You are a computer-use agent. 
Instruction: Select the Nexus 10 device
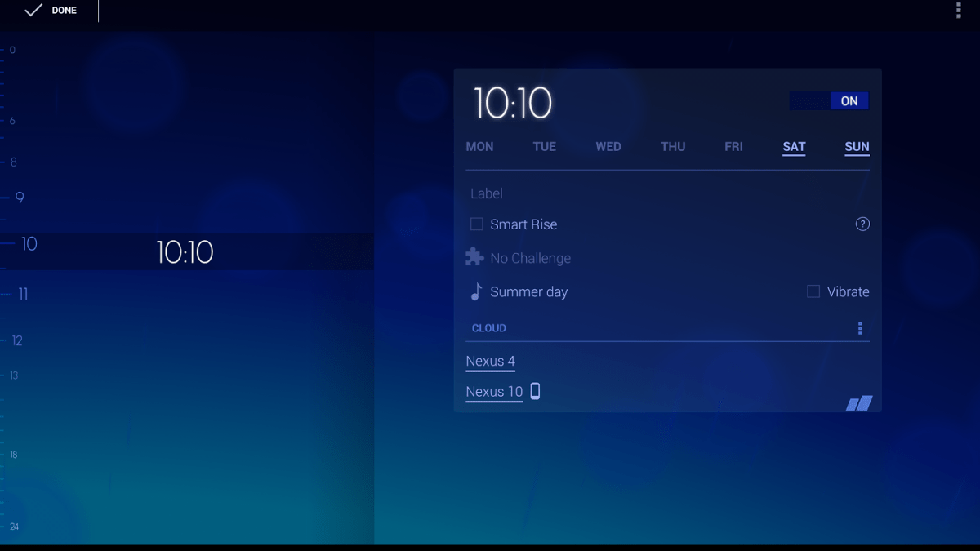point(494,392)
